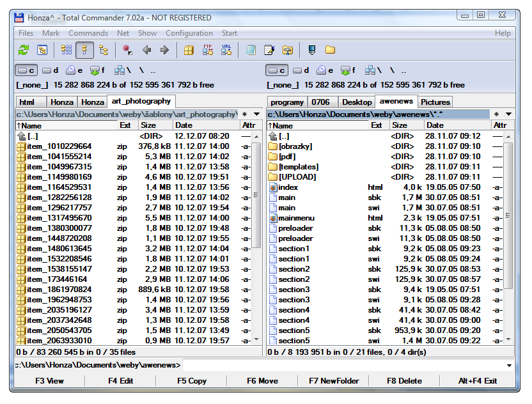Screen dimensions: 532x404
Task: Click the green refresh arrows toolbar icon
Action: pyautogui.click(x=24, y=50)
